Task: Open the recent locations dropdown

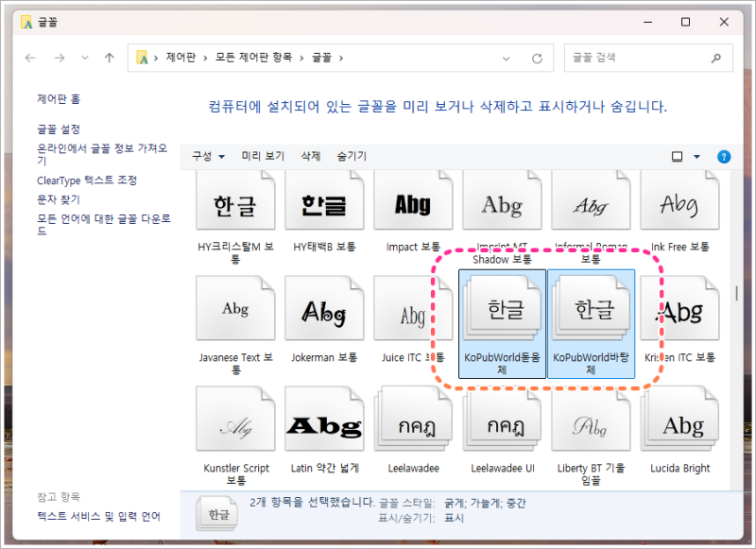Action: pyautogui.click(x=85, y=59)
